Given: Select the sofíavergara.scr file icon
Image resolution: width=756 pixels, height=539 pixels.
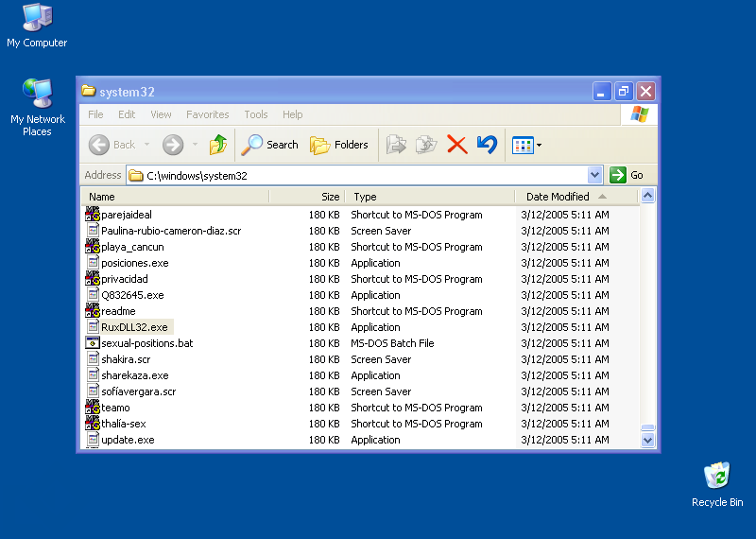Looking at the screenshot, I should (93, 391).
